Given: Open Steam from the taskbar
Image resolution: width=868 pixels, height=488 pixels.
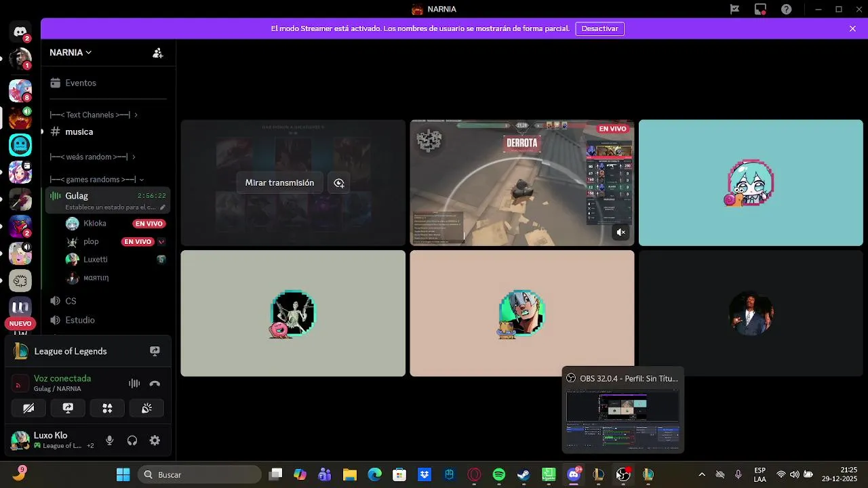Looking at the screenshot, I should pyautogui.click(x=524, y=474).
